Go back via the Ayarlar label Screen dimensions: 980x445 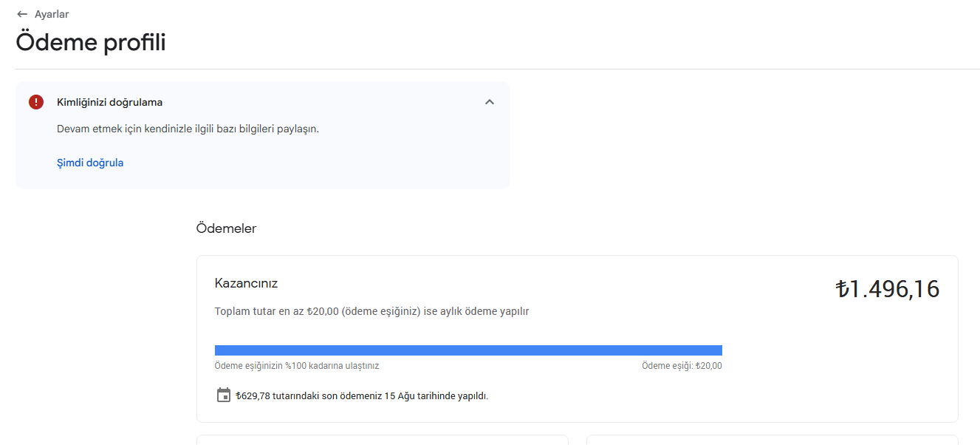(x=52, y=14)
